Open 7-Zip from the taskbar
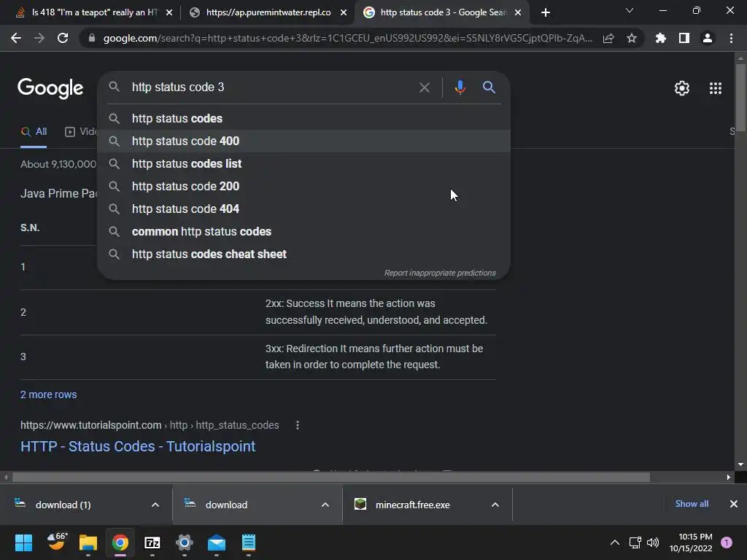This screenshot has width=747, height=560. [x=152, y=542]
